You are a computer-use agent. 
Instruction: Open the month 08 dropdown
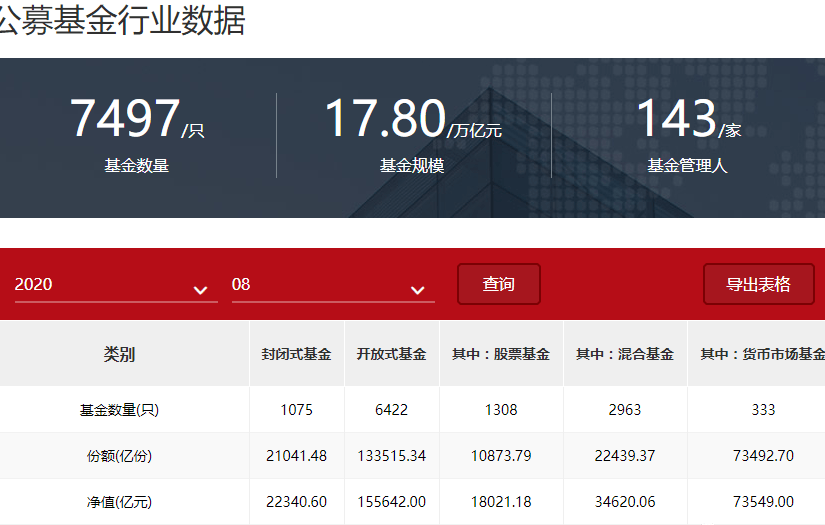click(333, 285)
